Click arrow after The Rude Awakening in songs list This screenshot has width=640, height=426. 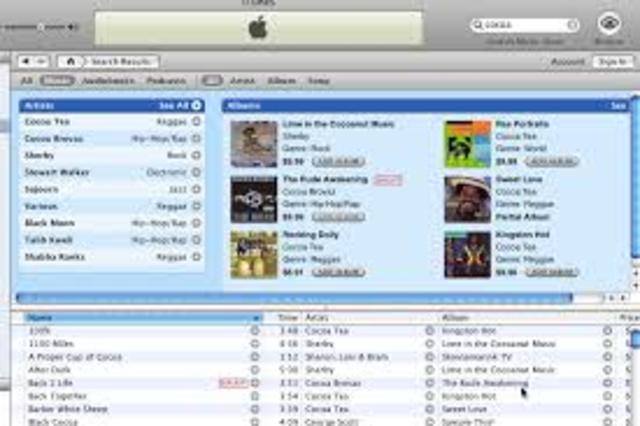point(607,383)
